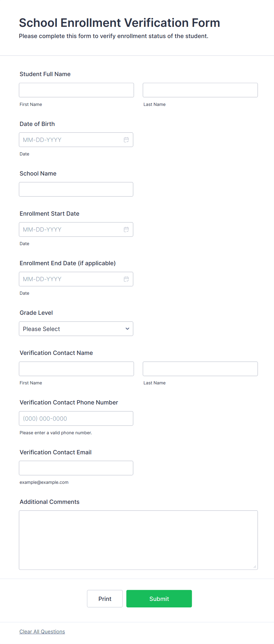Viewport: 274px width, 644px height.
Task: Click the Student First Name field
Action: 76,90
